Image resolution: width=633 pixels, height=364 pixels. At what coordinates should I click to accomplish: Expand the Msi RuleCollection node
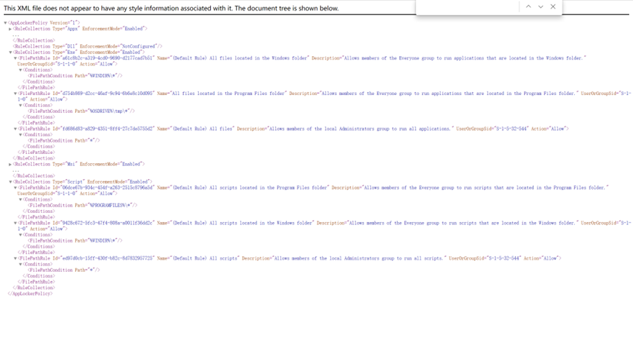(x=10, y=164)
